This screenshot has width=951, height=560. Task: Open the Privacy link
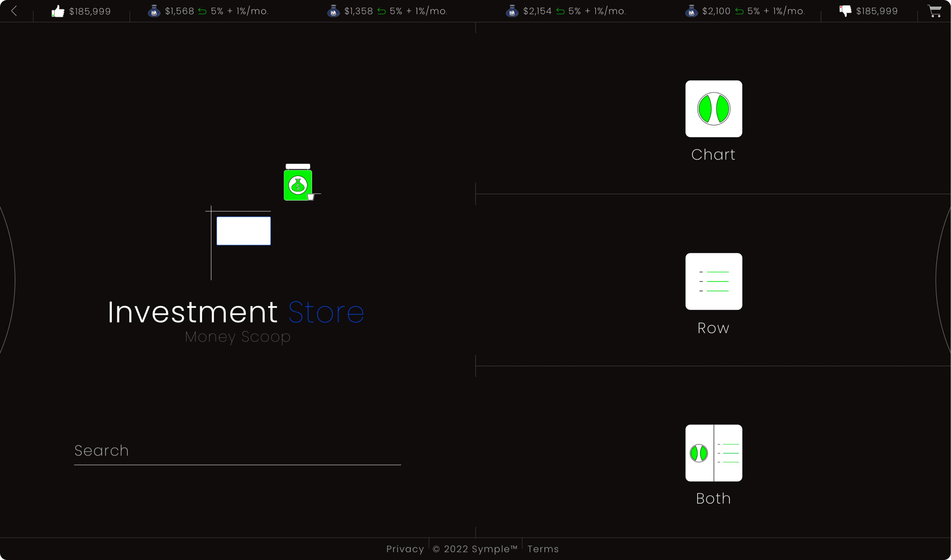(x=405, y=549)
